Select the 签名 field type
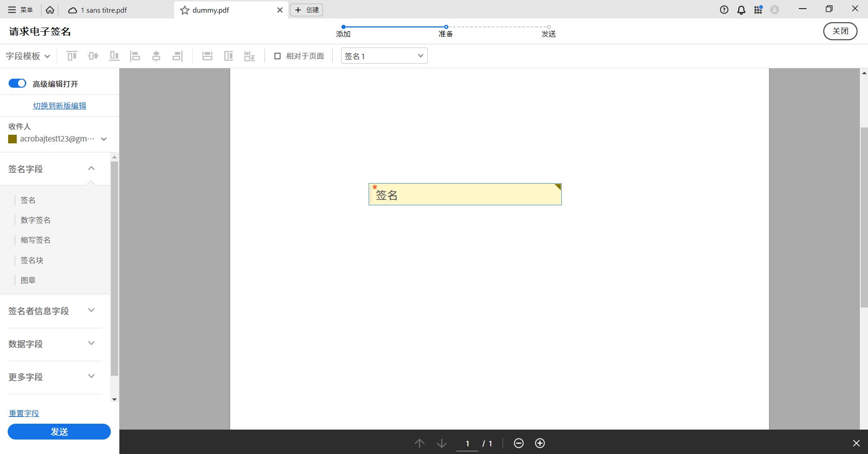The image size is (868, 454). (x=28, y=200)
